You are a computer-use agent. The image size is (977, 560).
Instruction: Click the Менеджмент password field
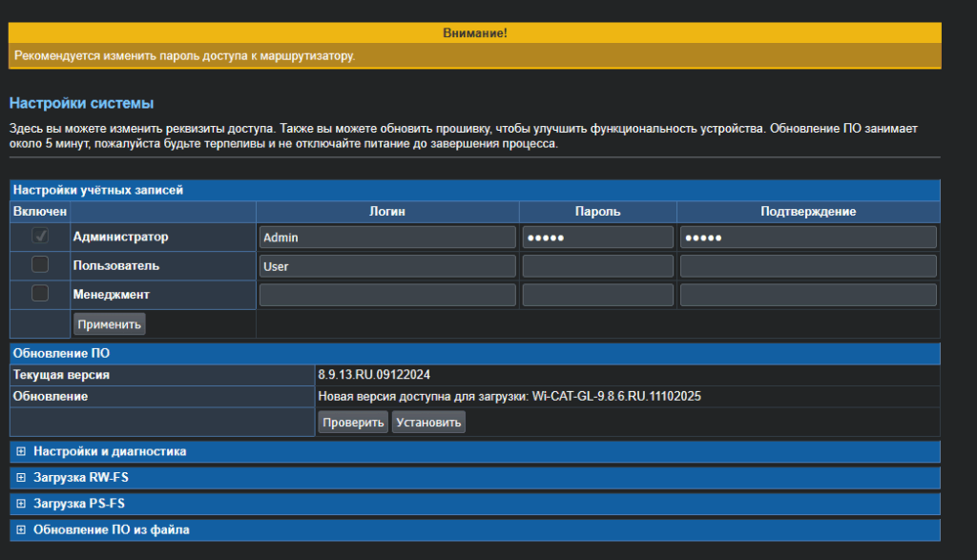(x=598, y=295)
